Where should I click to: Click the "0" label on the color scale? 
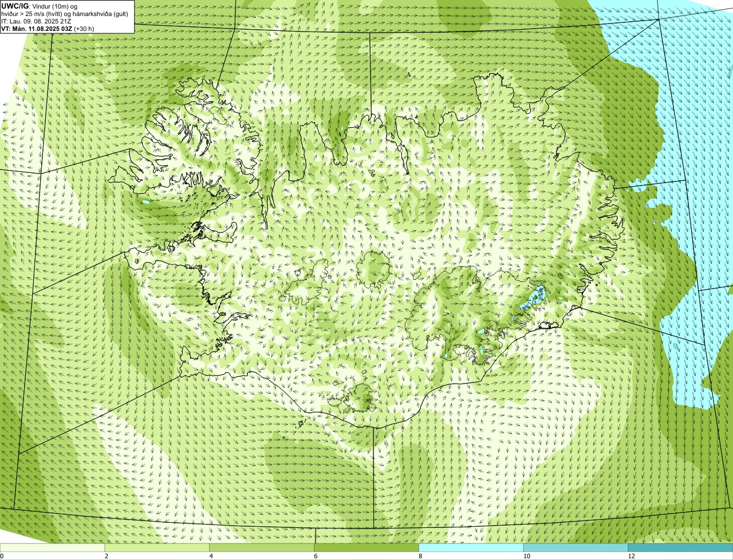(2, 556)
